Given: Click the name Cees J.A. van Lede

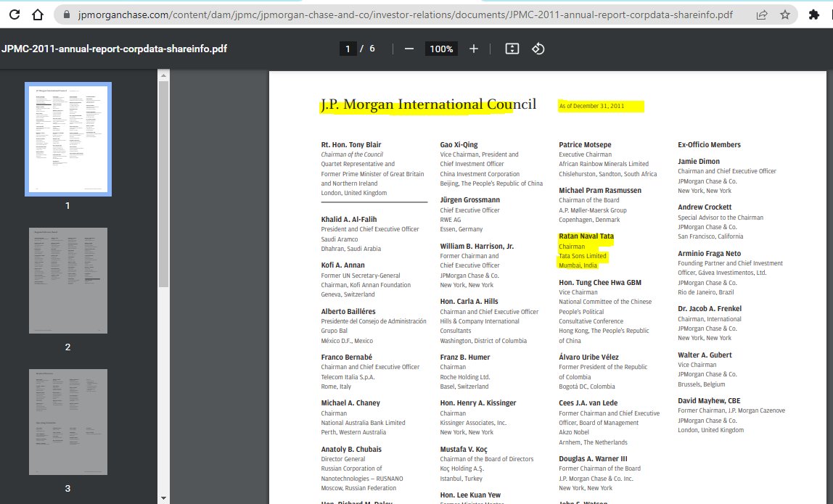Looking at the screenshot, I should [x=588, y=403].
